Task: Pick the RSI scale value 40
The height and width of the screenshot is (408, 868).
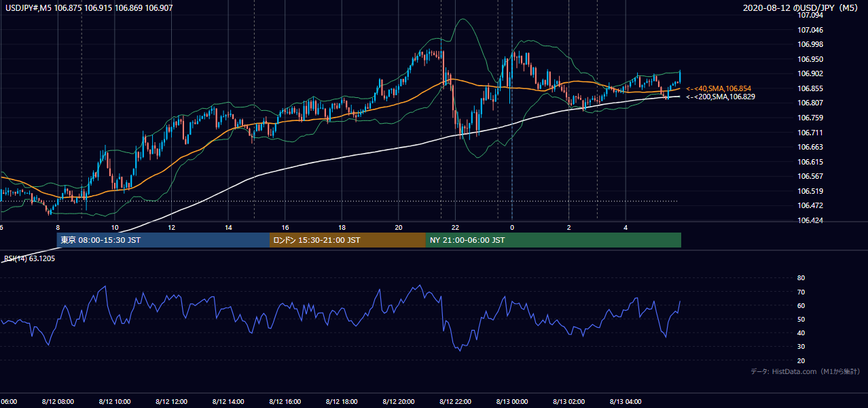Action: [801, 333]
